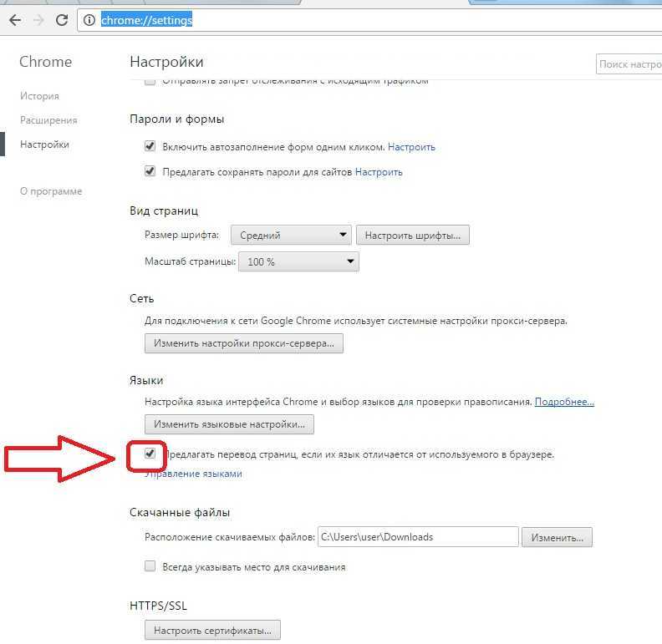Toggle the autofill forms checkbox
662x644 pixels.
(150, 146)
